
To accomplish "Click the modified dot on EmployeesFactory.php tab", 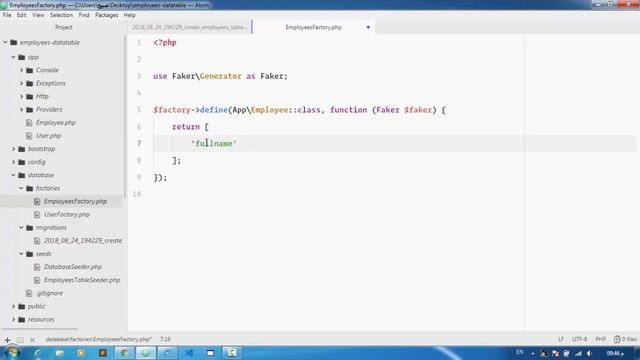I will pos(368,27).
